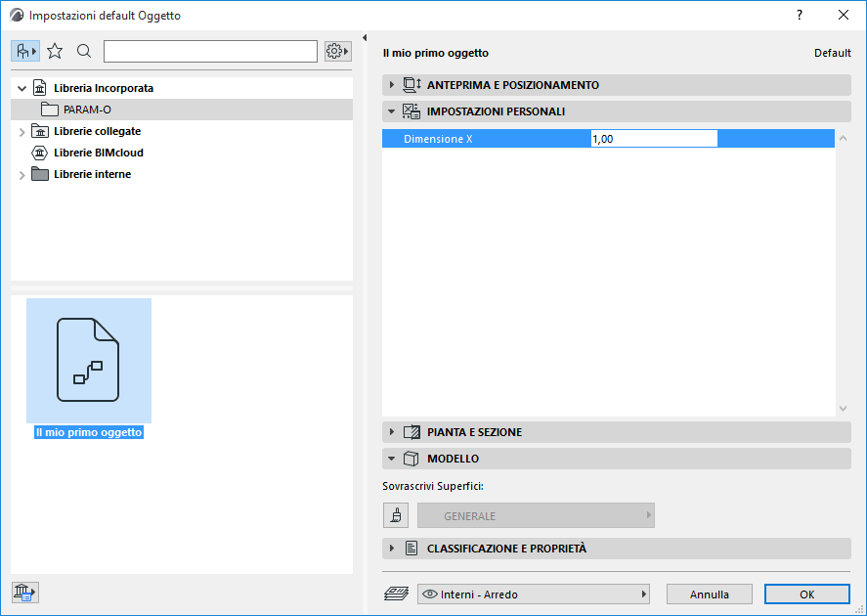Expand the Librerie collegate tree node
This screenshot has width=867, height=616.
tap(21, 130)
